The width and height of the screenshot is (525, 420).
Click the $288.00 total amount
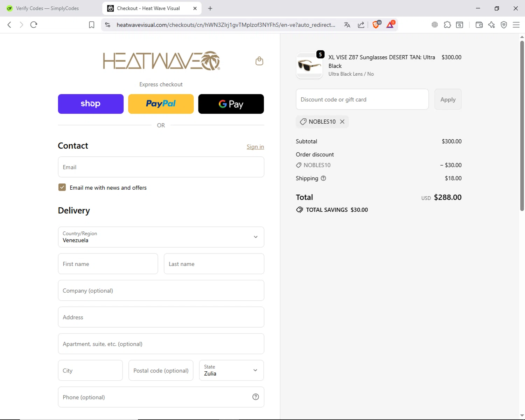(x=448, y=197)
